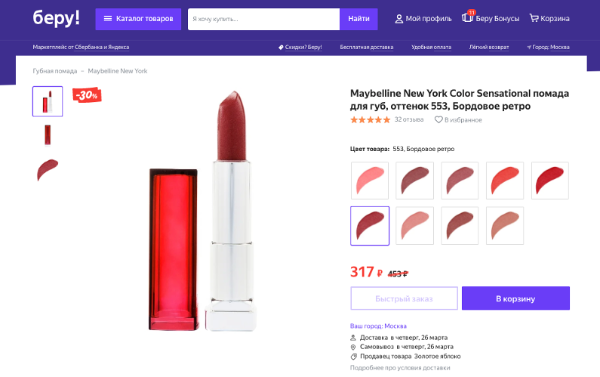Open the Губная помада breadcrumb link
This screenshot has height=377, width=600.
[x=55, y=71]
